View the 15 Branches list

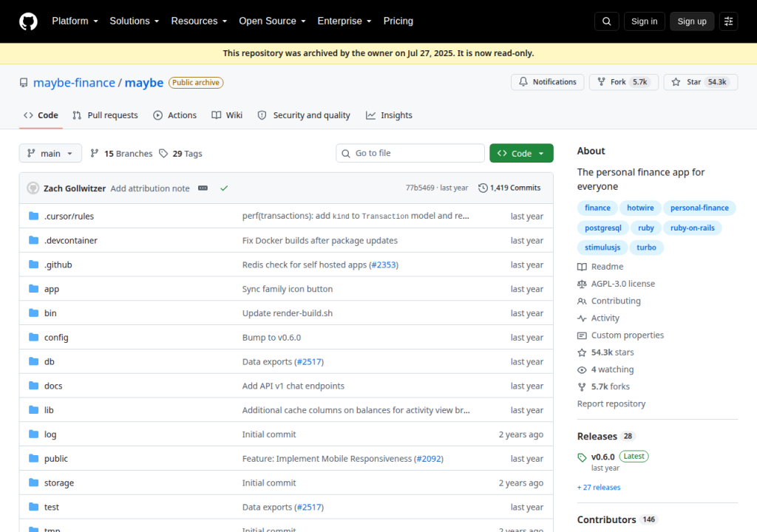click(122, 154)
